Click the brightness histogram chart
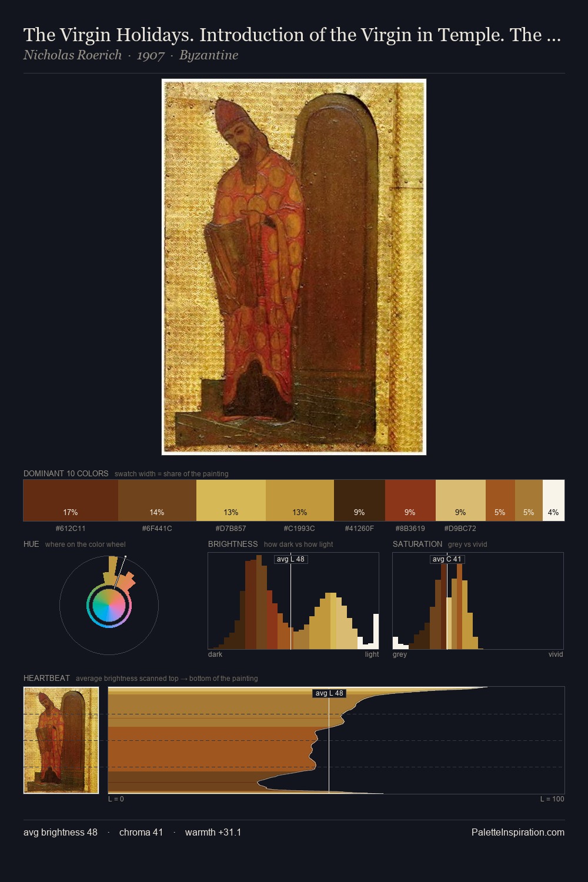Viewport: 588px width, 882px height. [x=293, y=601]
